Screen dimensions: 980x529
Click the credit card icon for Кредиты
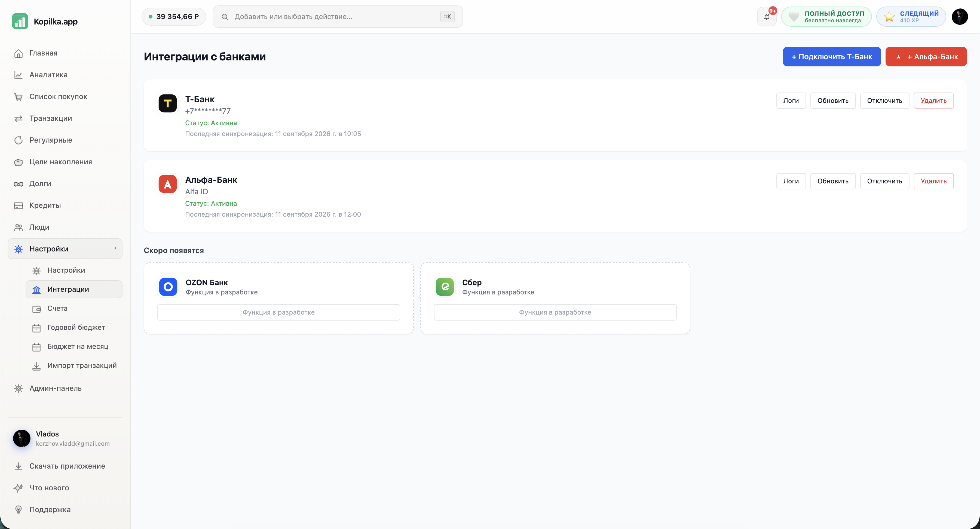point(18,205)
